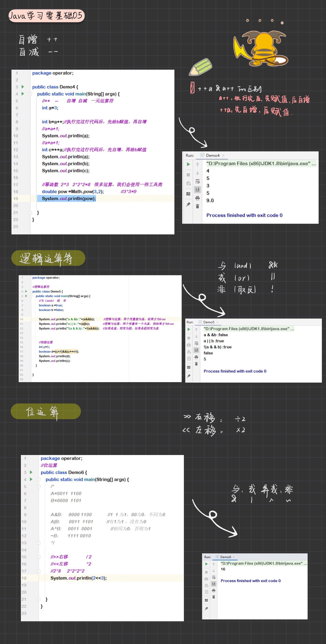Collapse Demo5 main method fold marker
Image resolution: width=326 pixels, height=644 pixels.
click(31, 296)
